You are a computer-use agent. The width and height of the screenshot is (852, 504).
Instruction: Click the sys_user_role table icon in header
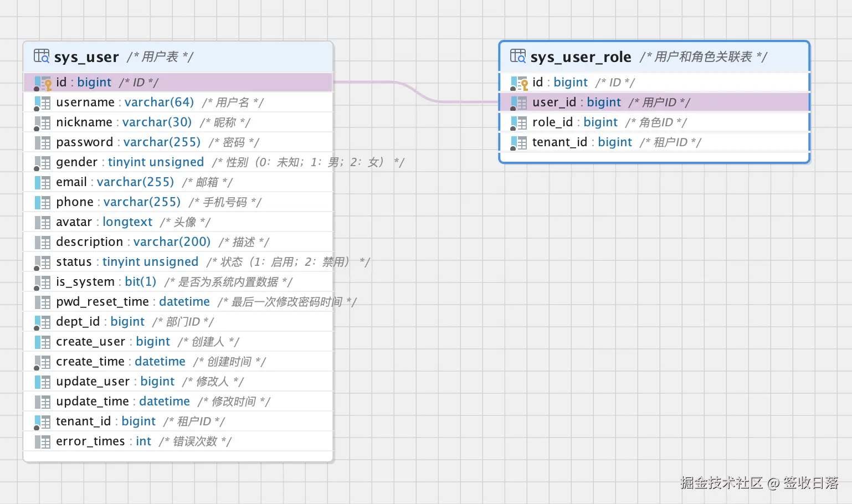[518, 56]
